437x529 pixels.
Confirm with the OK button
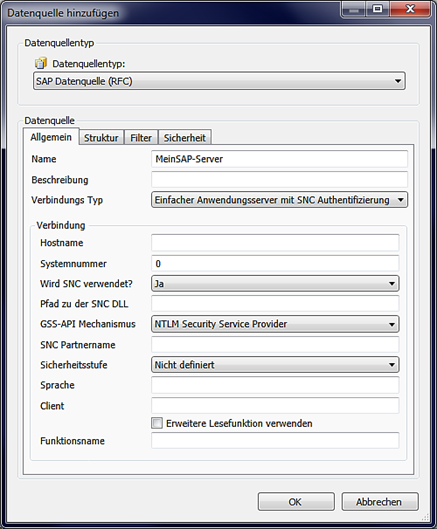[x=296, y=502]
